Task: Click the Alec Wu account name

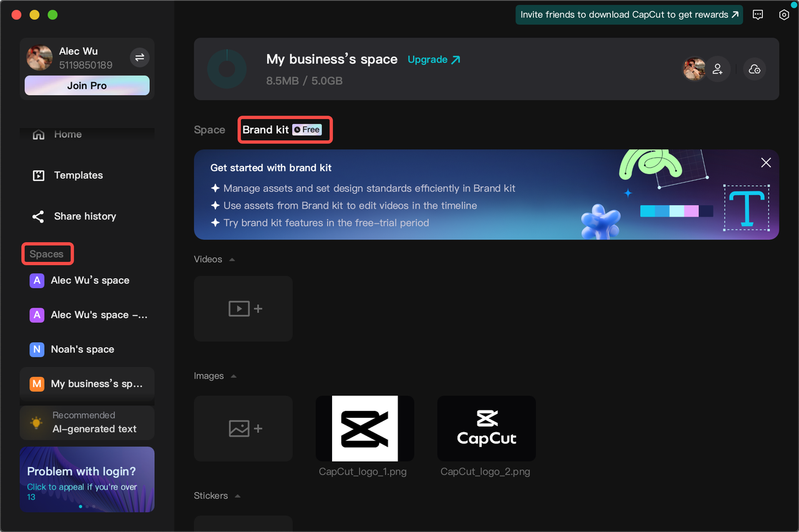Action: pyautogui.click(x=79, y=51)
